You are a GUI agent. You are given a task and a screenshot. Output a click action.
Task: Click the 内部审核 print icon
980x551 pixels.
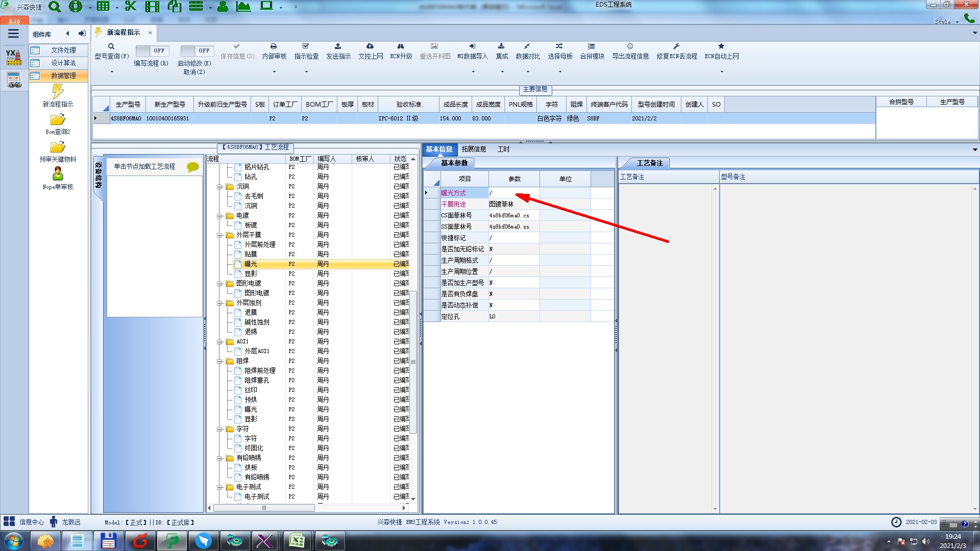click(274, 46)
